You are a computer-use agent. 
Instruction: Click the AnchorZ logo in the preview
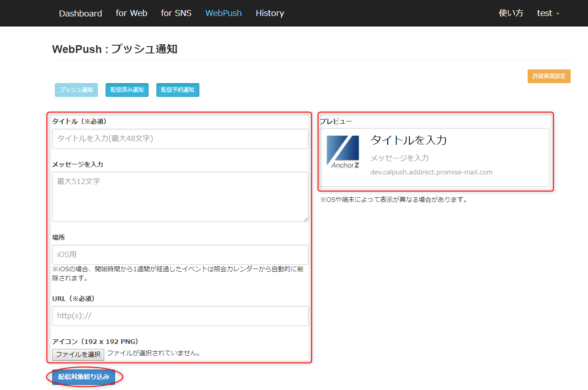(343, 152)
